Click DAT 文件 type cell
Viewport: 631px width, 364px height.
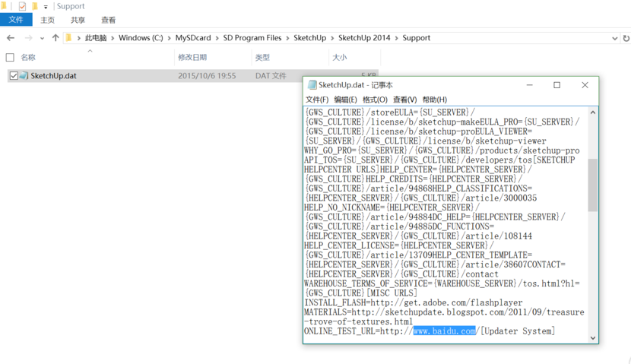(x=271, y=76)
